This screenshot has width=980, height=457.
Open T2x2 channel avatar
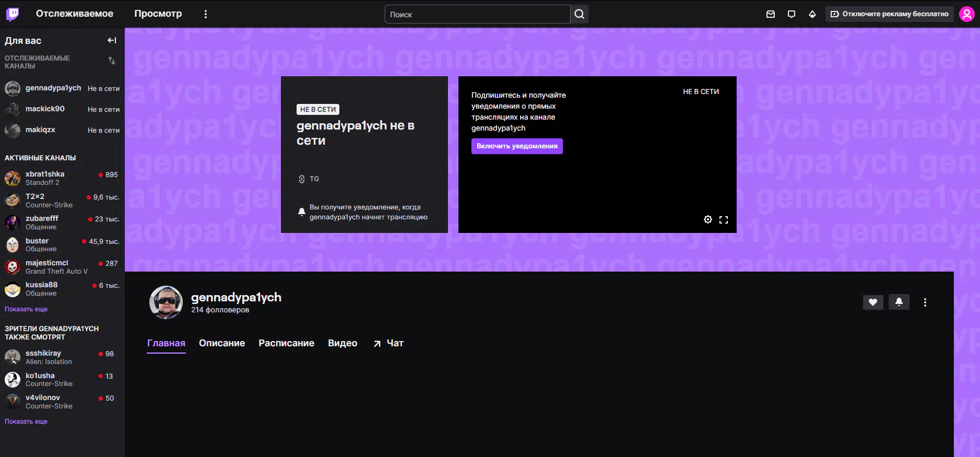pos(13,201)
